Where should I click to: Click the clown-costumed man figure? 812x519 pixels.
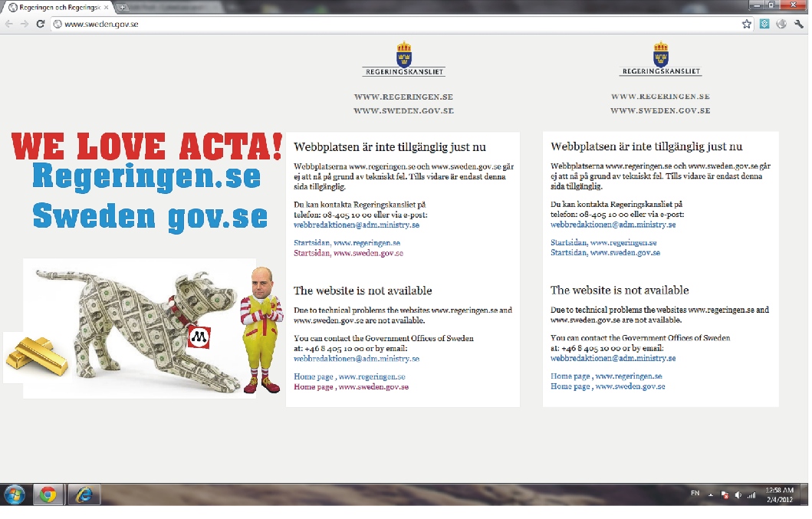point(262,330)
